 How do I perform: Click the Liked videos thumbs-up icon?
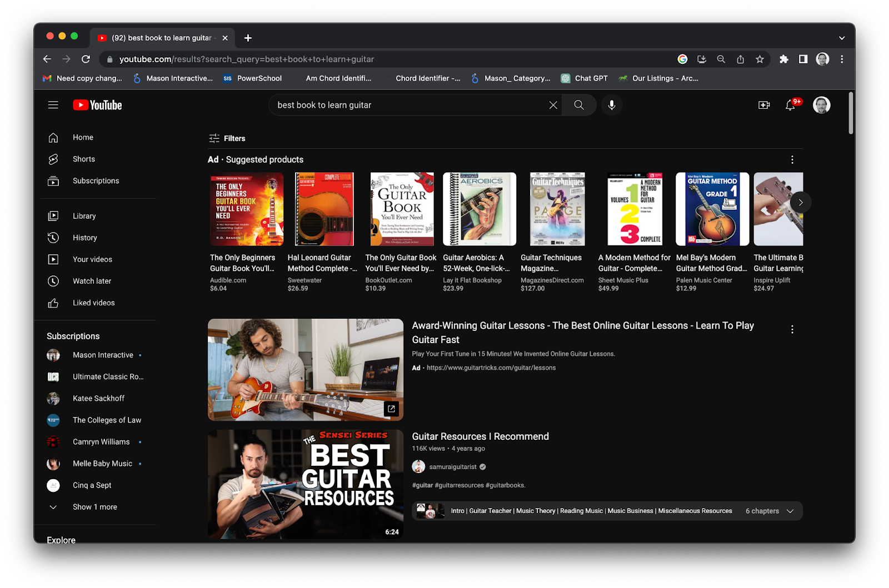(53, 303)
